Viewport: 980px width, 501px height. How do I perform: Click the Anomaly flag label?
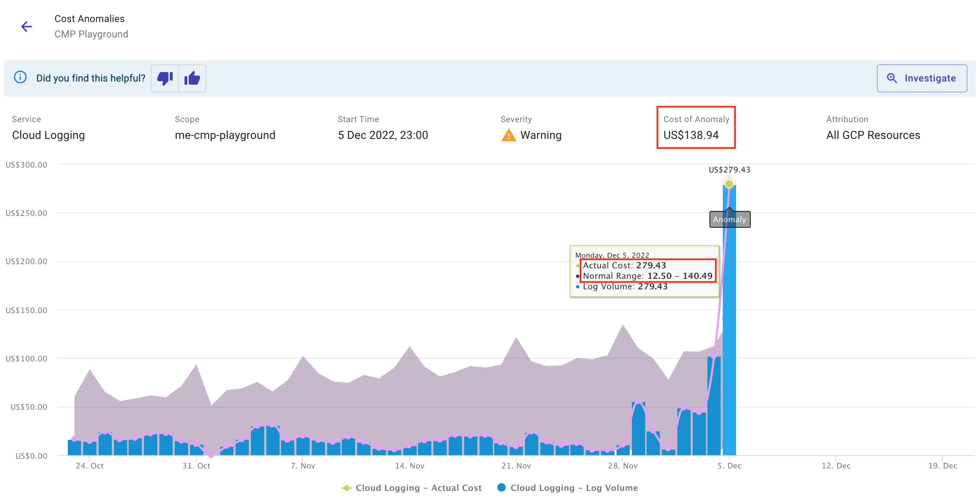tap(729, 219)
